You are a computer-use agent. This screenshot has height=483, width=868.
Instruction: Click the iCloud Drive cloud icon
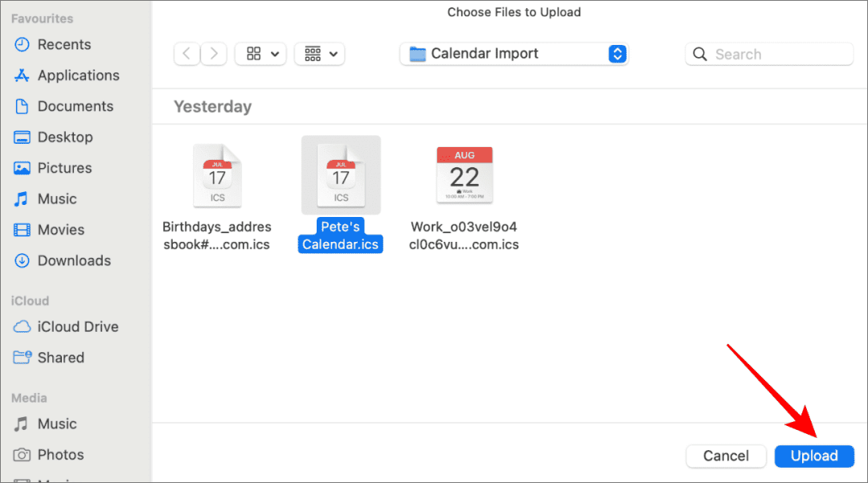click(23, 327)
